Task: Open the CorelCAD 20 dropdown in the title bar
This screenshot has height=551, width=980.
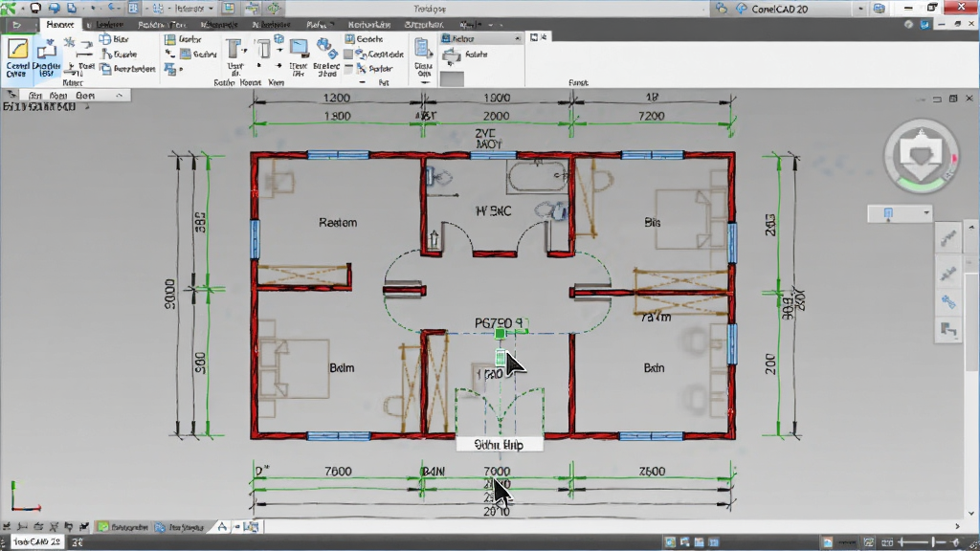Action: (860, 9)
